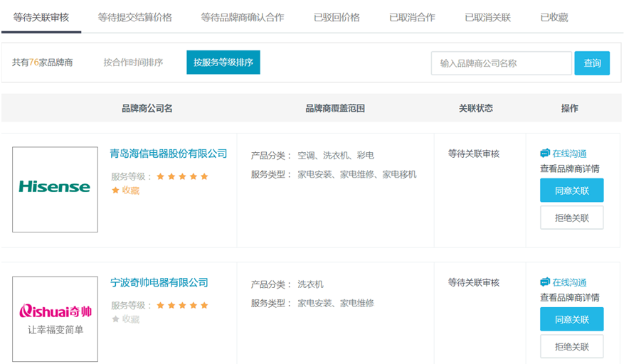Open the 等待品牌商确认合作 tab
This screenshot has height=364, width=624.
click(242, 17)
